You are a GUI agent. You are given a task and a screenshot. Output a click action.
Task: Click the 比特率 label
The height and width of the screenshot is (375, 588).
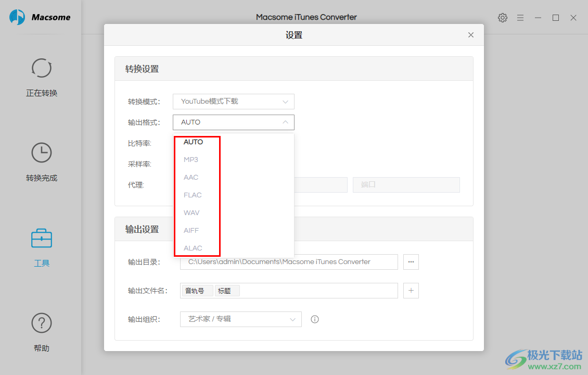139,143
